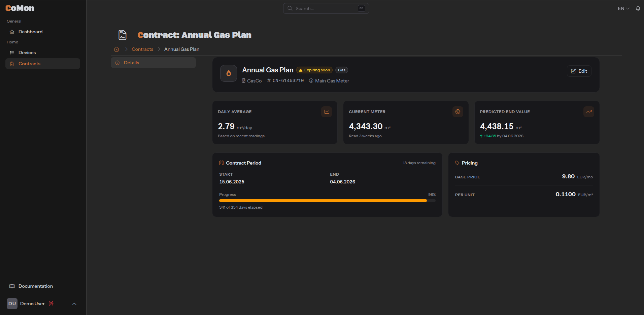This screenshot has width=644, height=315.
Task: Click start date 15.06.2025
Action: tap(232, 182)
